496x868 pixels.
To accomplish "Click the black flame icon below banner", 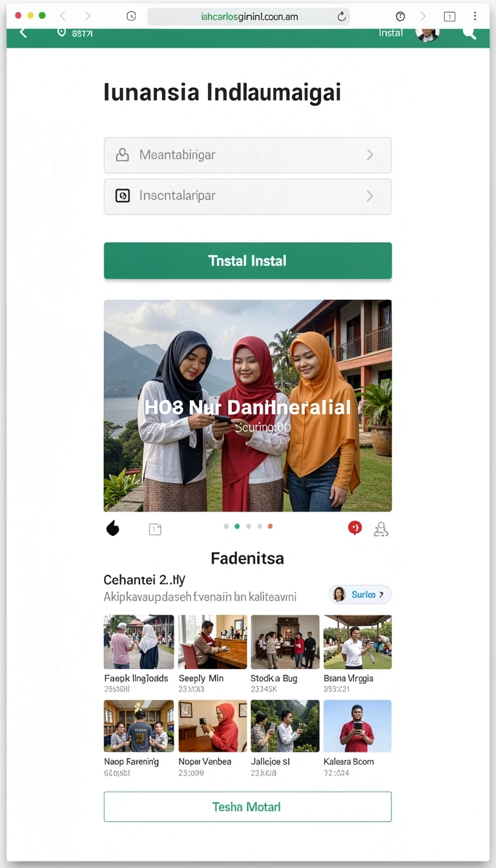I will pos(113,529).
